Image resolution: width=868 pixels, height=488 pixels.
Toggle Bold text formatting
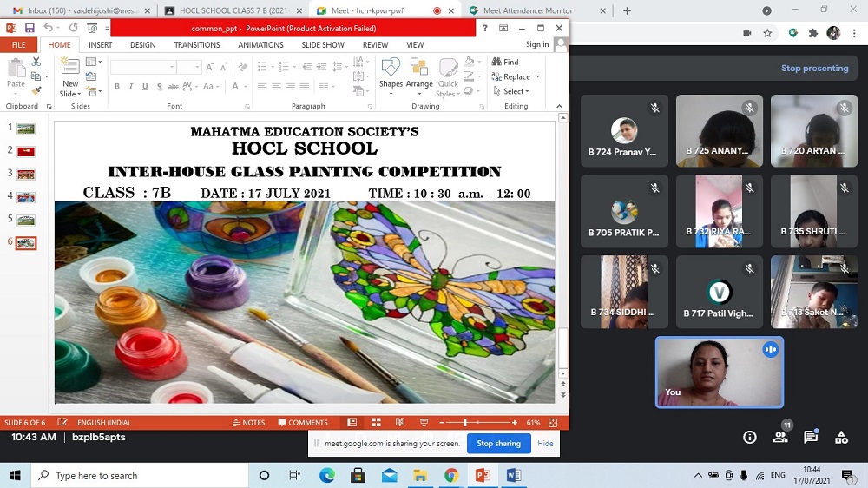pos(117,86)
